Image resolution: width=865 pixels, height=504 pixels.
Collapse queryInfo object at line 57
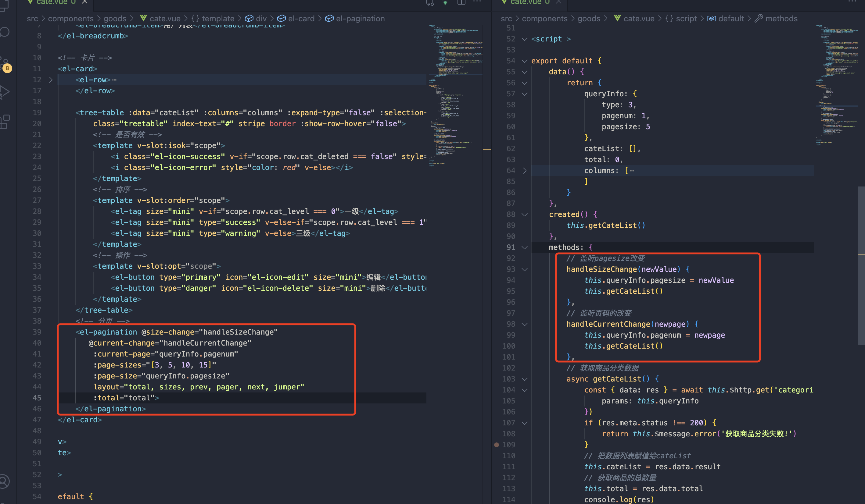click(525, 94)
